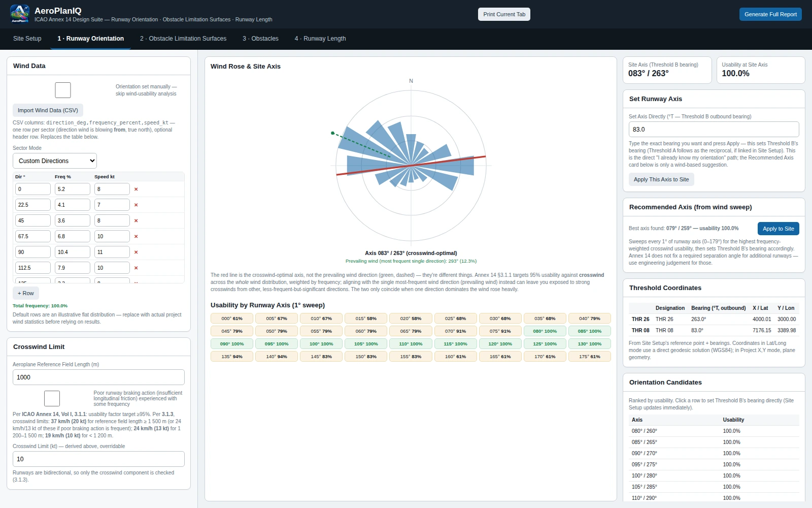The width and height of the screenshot is (812, 508).
Task: Delete the 45 degree sector row
Action: [136, 220]
